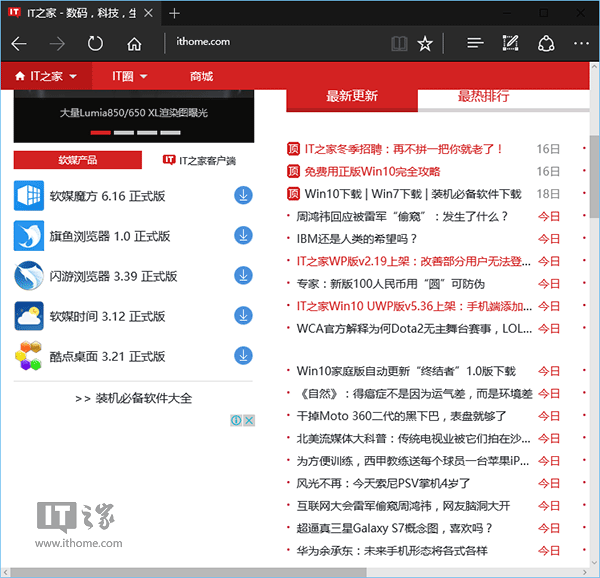The image size is (600, 578).
Task: Select the 软媒产品 tab
Action: (77, 160)
